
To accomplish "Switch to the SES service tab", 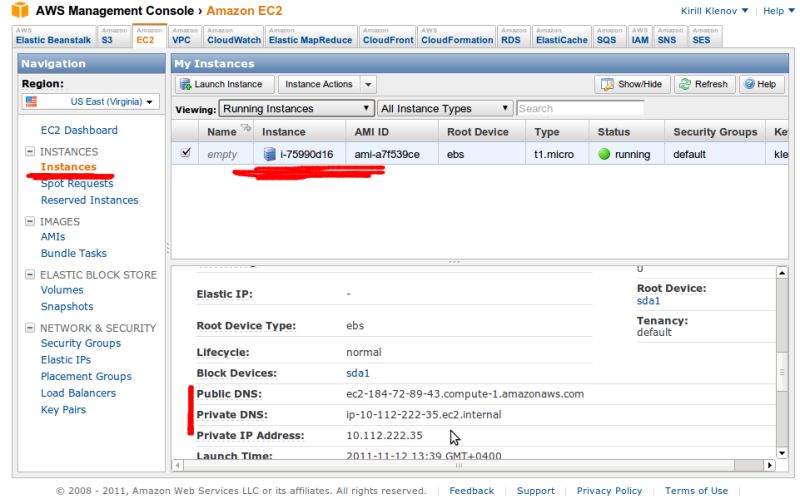I will 705,37.
